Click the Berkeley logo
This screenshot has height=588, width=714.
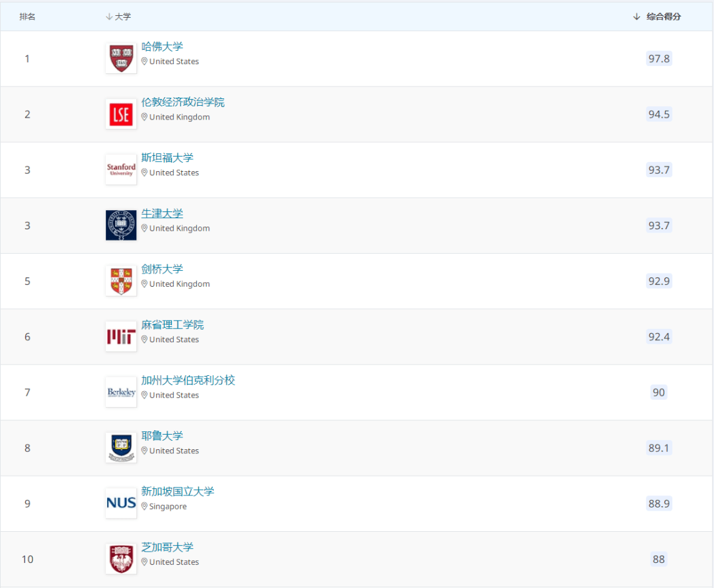click(x=121, y=392)
